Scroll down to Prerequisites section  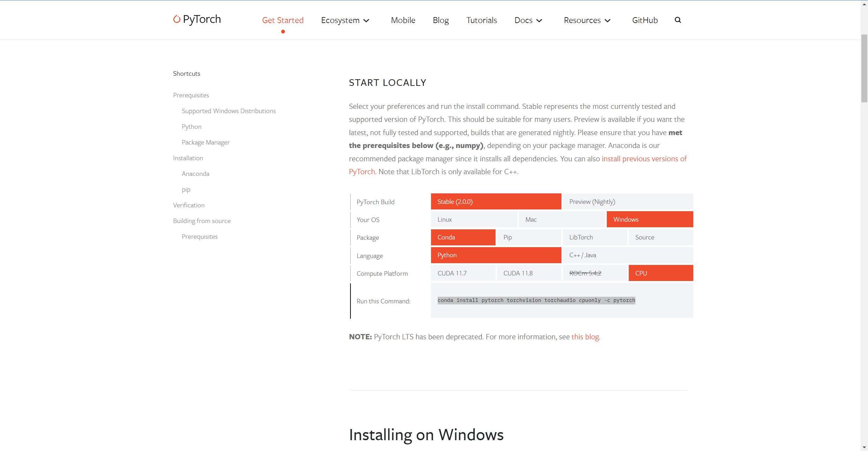192,95
